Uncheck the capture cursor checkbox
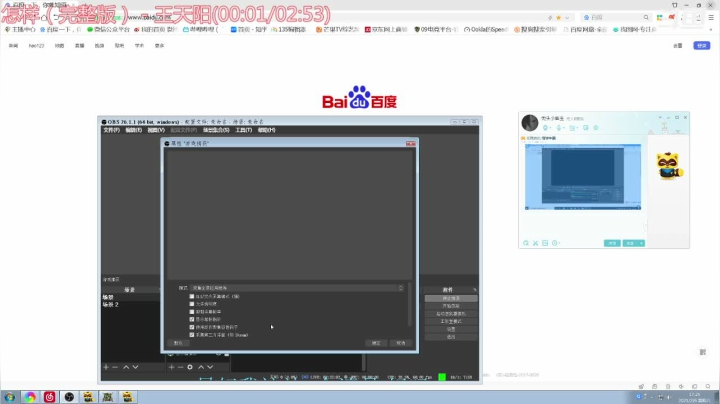 pyautogui.click(x=192, y=319)
